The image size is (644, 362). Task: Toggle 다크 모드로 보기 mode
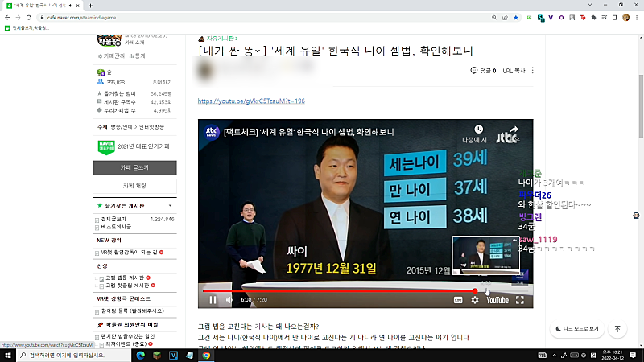[x=577, y=329]
